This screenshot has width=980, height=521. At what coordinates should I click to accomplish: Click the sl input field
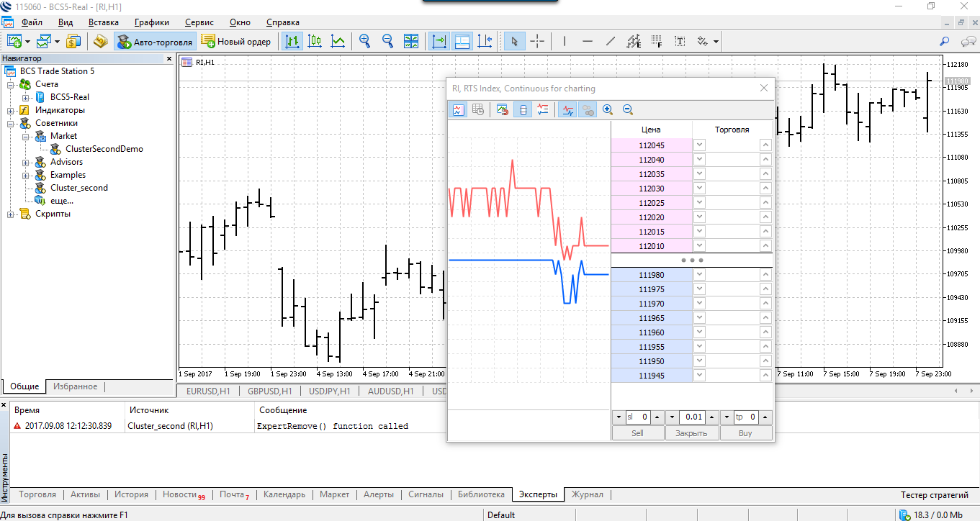638,417
